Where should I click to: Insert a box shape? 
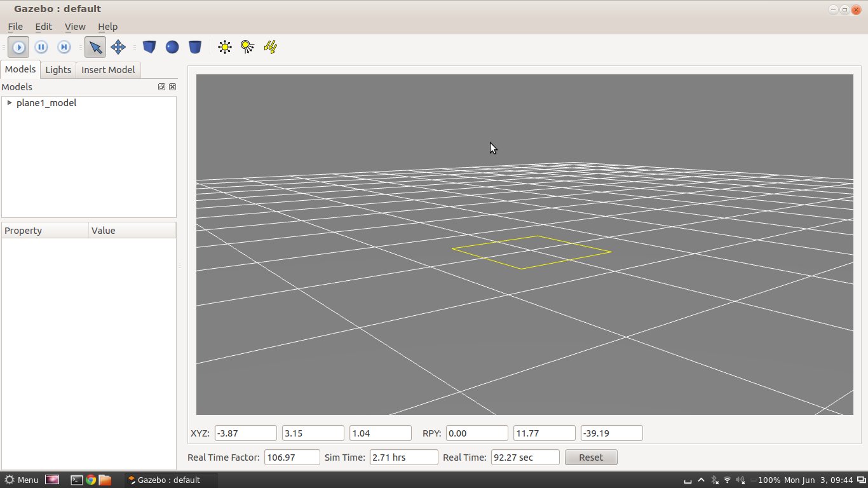coord(149,47)
